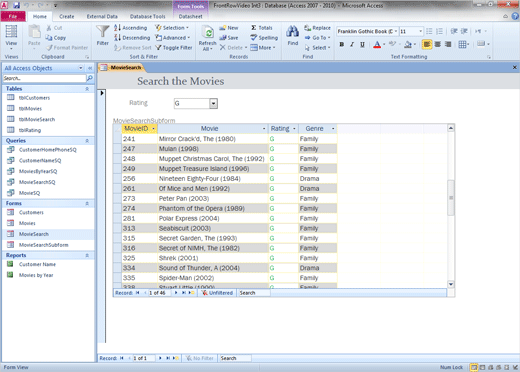Toggle Filter on the ribbon
The width and height of the screenshot is (520, 372).
coord(174,48)
